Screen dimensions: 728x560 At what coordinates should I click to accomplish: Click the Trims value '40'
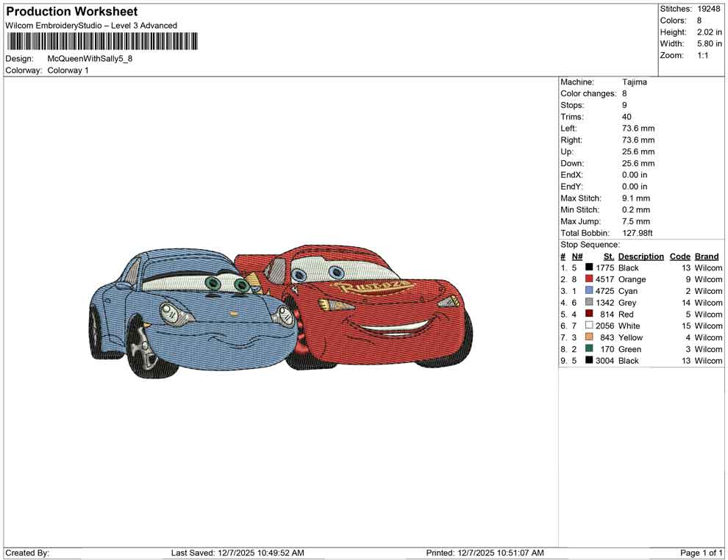(x=627, y=116)
